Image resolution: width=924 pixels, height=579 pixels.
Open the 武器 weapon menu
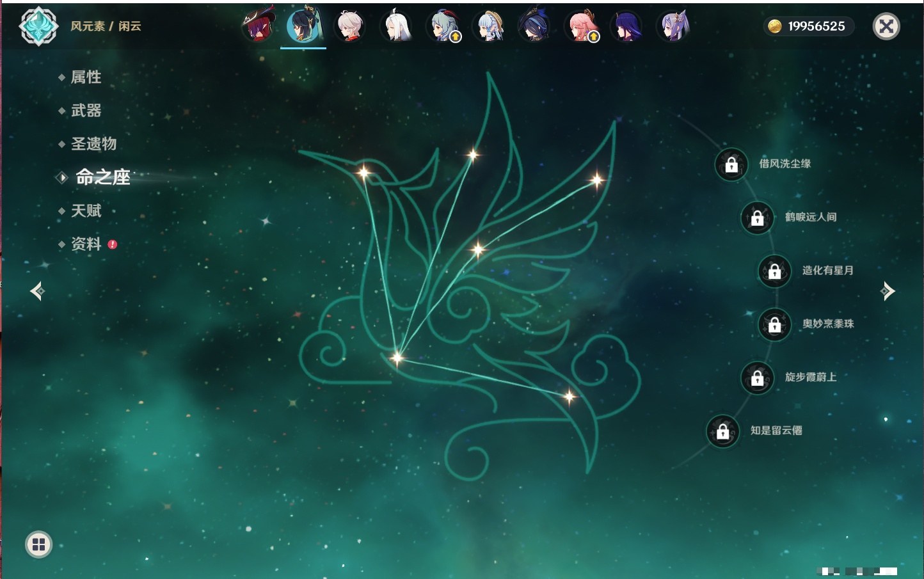tap(86, 111)
